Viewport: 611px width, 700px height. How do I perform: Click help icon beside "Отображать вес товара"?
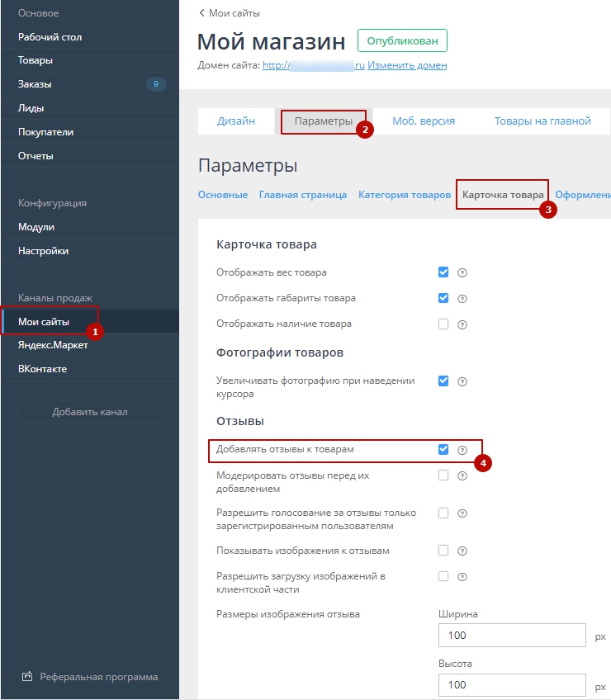[462, 273]
